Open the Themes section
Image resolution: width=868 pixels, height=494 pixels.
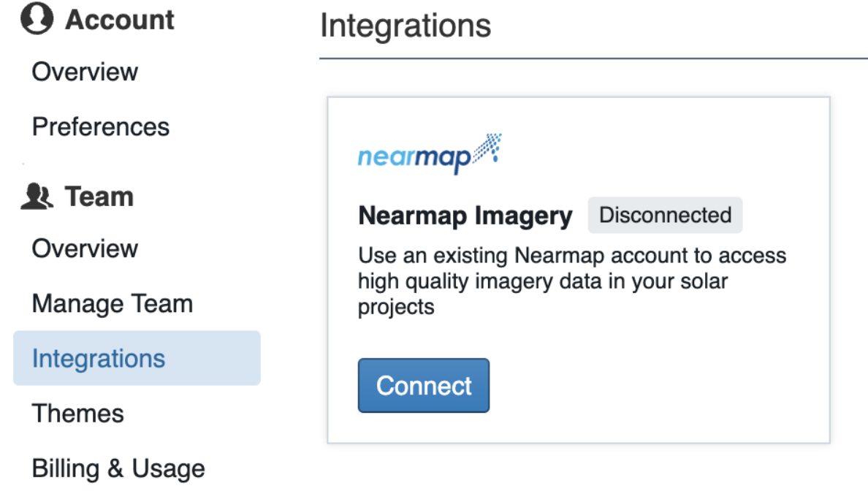click(x=78, y=414)
